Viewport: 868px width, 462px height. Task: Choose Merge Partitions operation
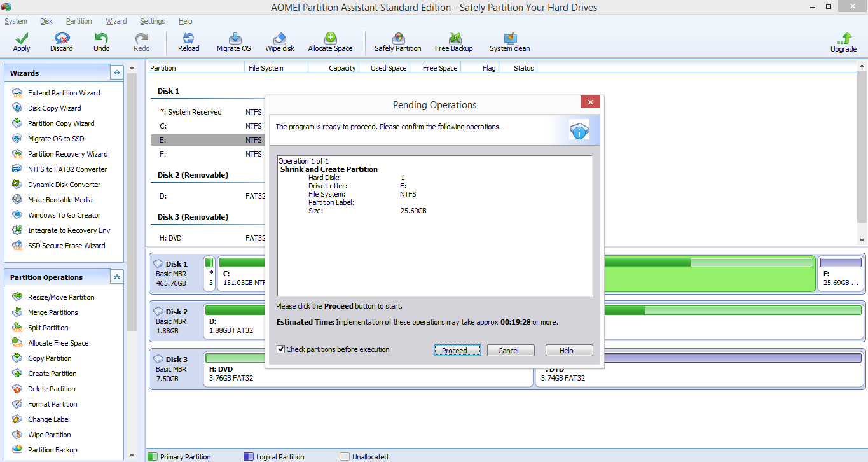(53, 312)
